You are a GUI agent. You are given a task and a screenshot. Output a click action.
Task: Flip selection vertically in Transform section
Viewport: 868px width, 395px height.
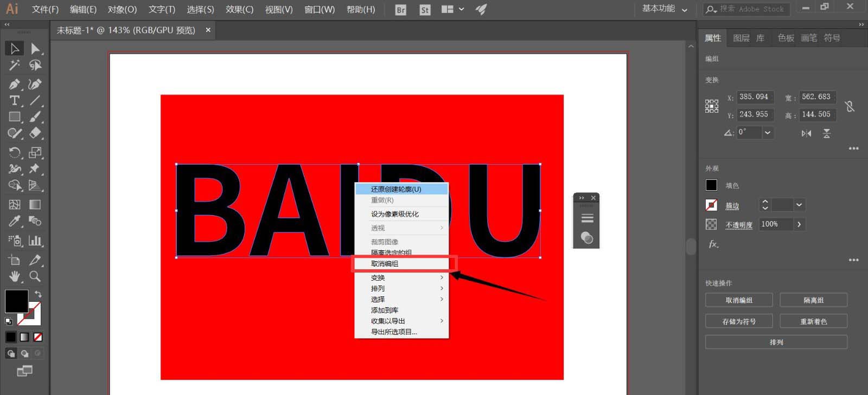[x=827, y=133]
